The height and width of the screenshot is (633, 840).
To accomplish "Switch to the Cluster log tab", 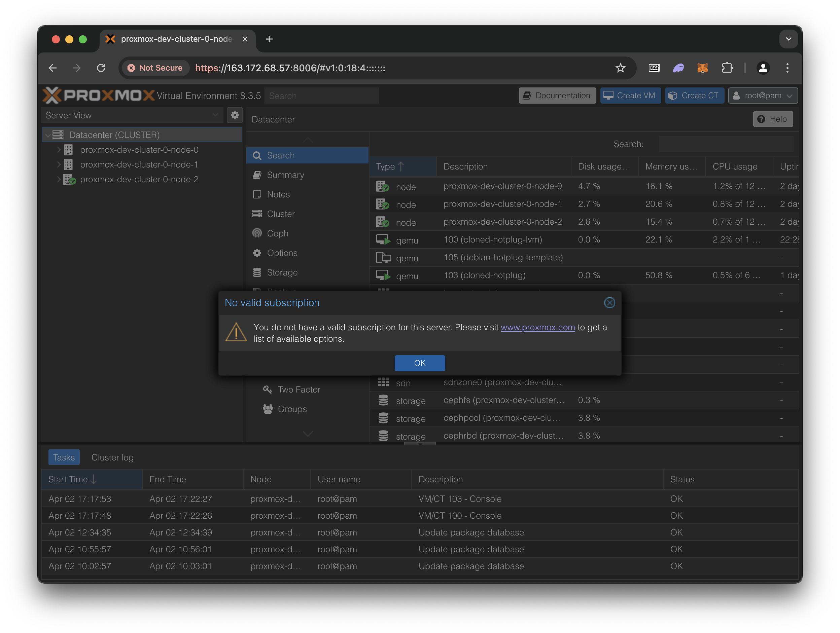I will tap(112, 457).
